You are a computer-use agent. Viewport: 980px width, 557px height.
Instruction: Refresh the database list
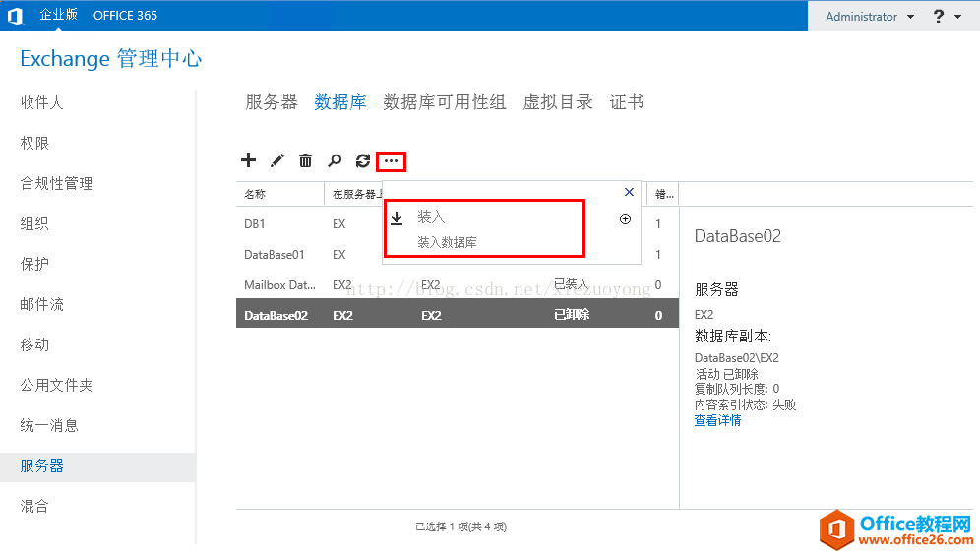pyautogui.click(x=362, y=160)
